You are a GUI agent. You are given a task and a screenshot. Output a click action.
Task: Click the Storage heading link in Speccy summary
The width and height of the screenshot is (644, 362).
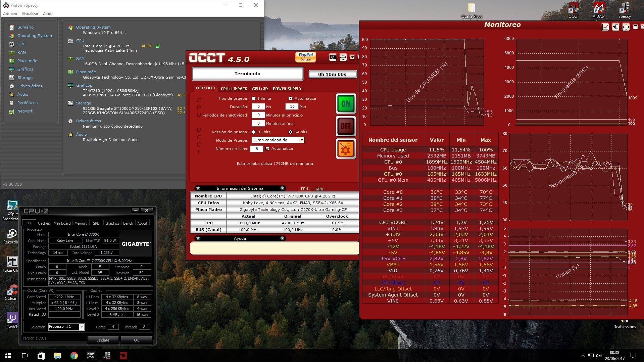coord(84,103)
